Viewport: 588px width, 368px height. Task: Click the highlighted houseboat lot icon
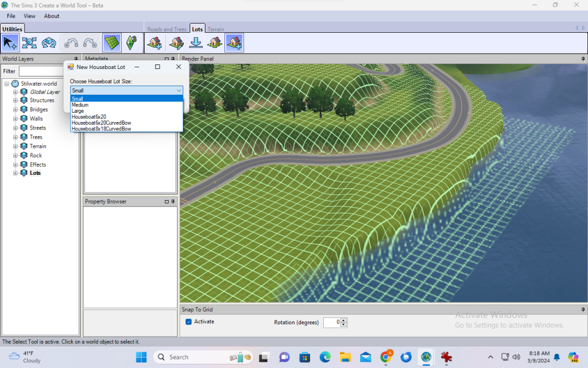(234, 43)
